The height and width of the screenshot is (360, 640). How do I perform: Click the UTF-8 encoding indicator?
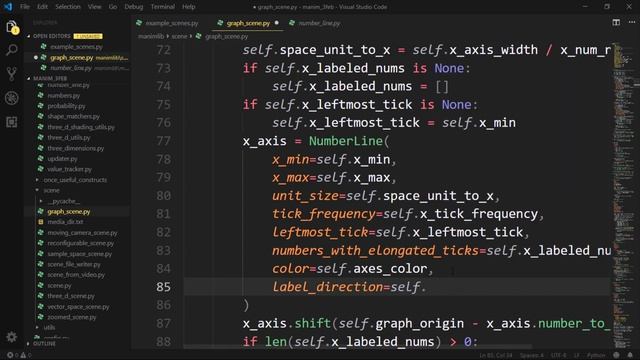[558, 355]
